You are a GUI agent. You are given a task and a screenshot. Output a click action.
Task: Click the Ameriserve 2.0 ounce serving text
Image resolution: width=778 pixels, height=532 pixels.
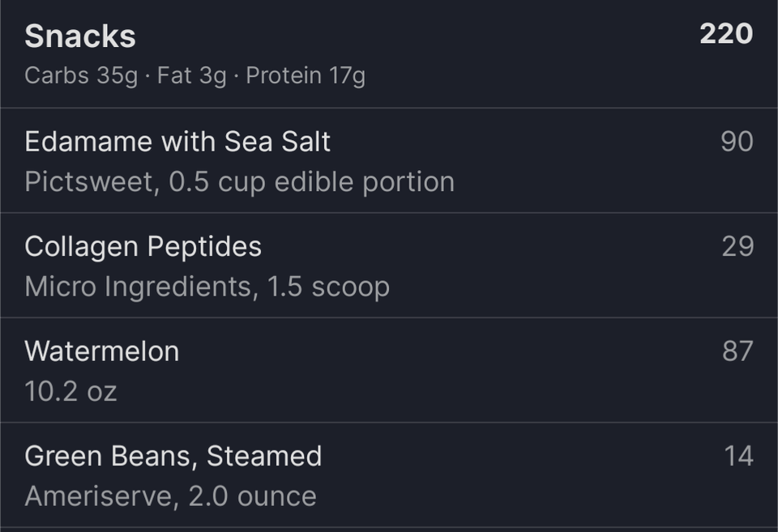171,496
